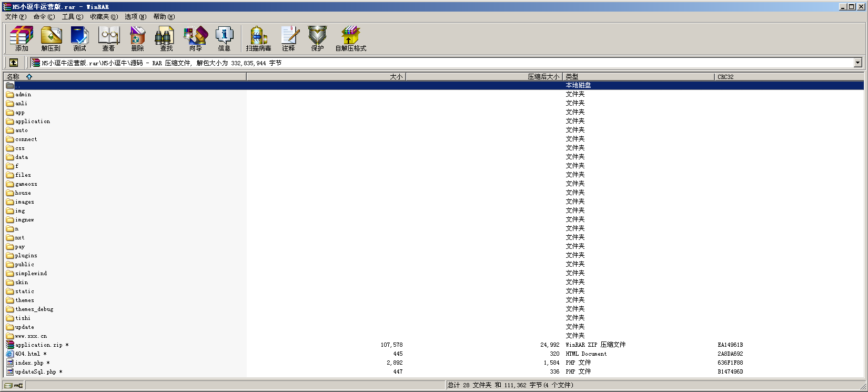Run the Test (测试) archive tool
The image size is (868, 392).
[x=79, y=39]
